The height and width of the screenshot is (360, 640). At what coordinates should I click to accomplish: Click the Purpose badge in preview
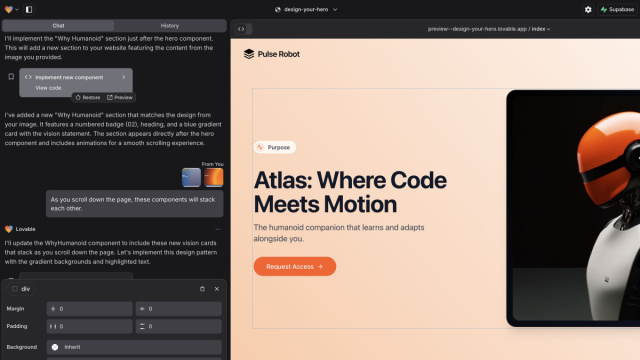tap(275, 147)
